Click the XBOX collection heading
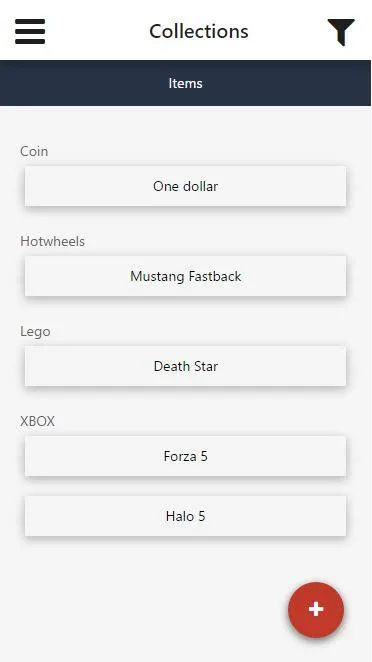 point(38,421)
